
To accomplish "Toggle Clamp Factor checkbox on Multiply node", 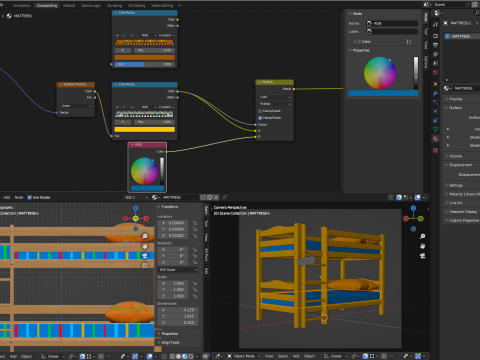I will tap(260, 118).
